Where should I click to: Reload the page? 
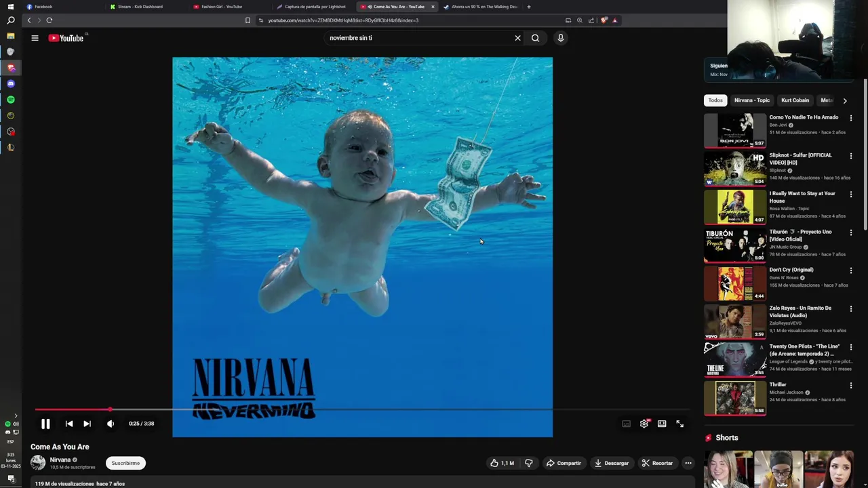coord(49,20)
